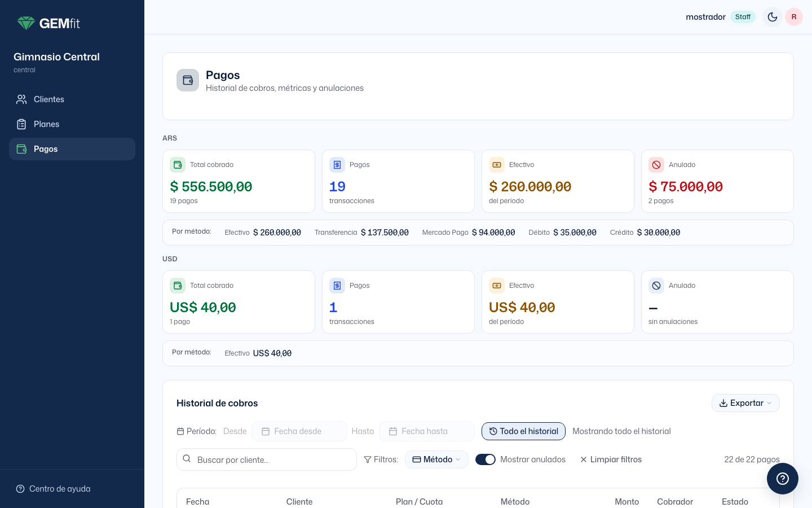Click the Período calendar icon

(x=180, y=431)
